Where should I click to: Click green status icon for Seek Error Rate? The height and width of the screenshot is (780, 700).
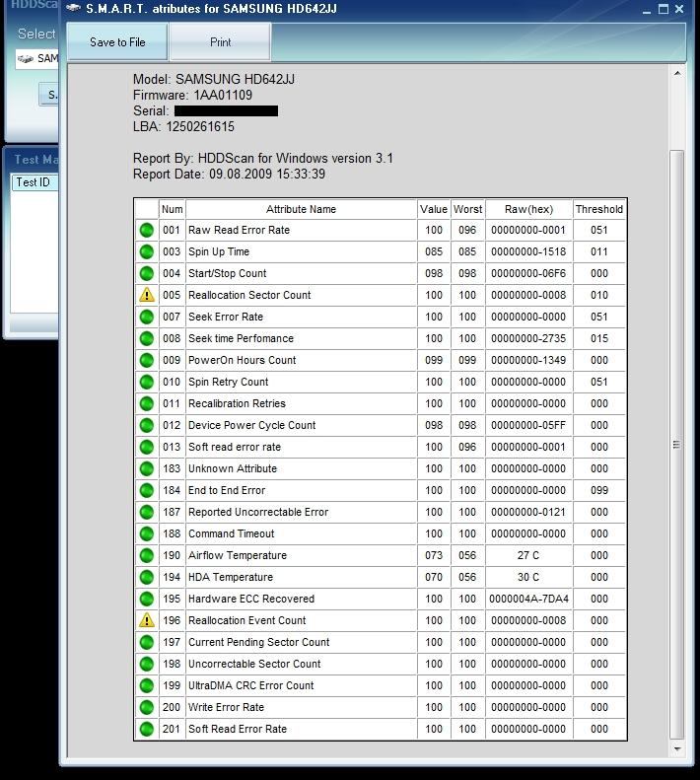tap(147, 317)
